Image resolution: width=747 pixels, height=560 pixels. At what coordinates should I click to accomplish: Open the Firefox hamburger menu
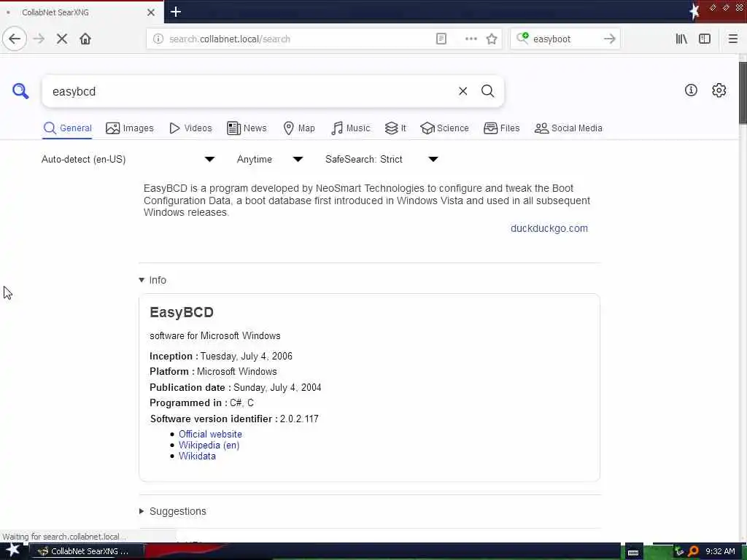click(732, 39)
